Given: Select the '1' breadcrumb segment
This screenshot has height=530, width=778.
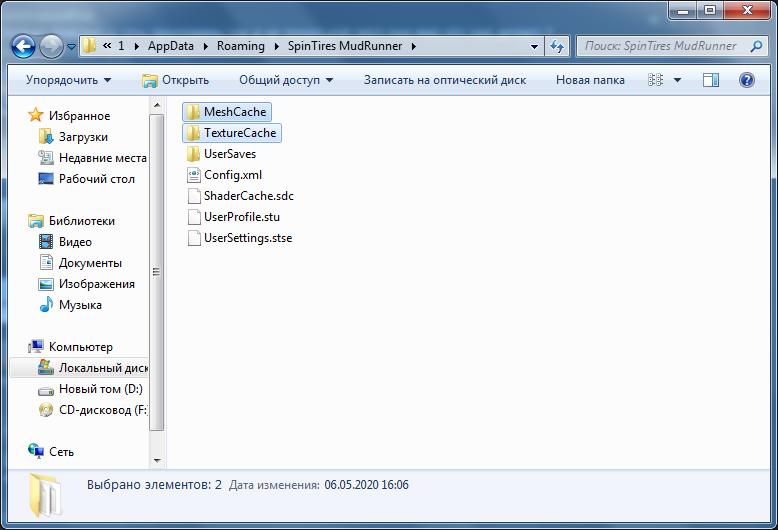Looking at the screenshot, I should [121, 46].
